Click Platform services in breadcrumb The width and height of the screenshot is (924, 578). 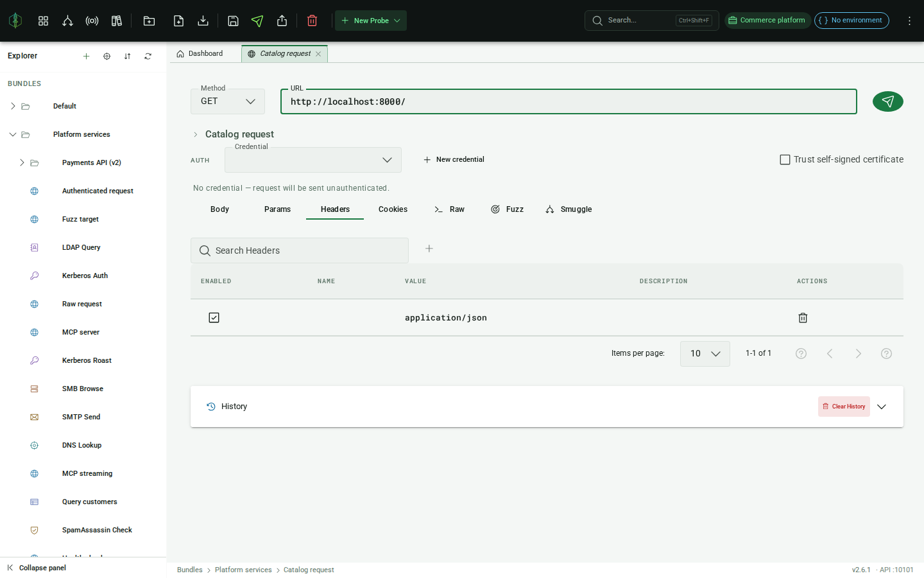pyautogui.click(x=243, y=570)
